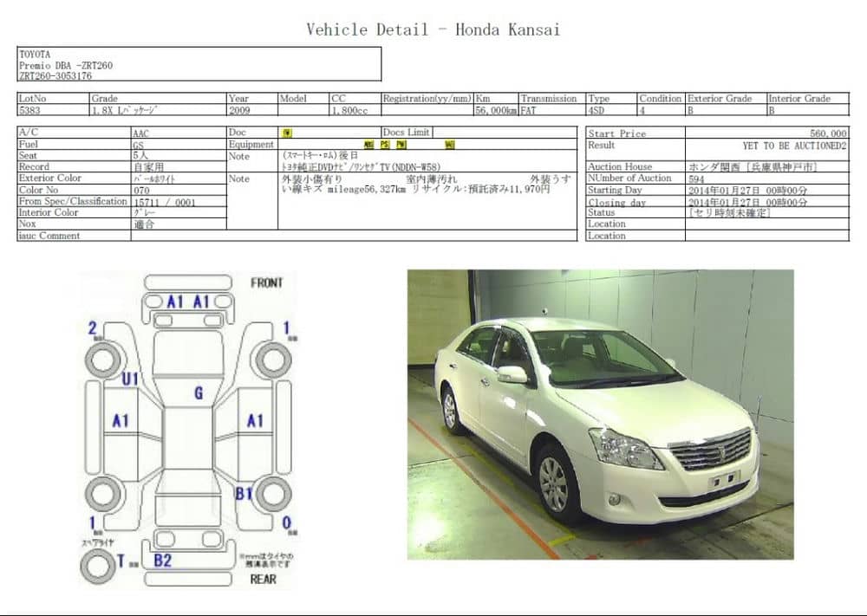Click the Vehicle Detail - Honda Kansai heading
The width and height of the screenshot is (867, 616).
433,29
